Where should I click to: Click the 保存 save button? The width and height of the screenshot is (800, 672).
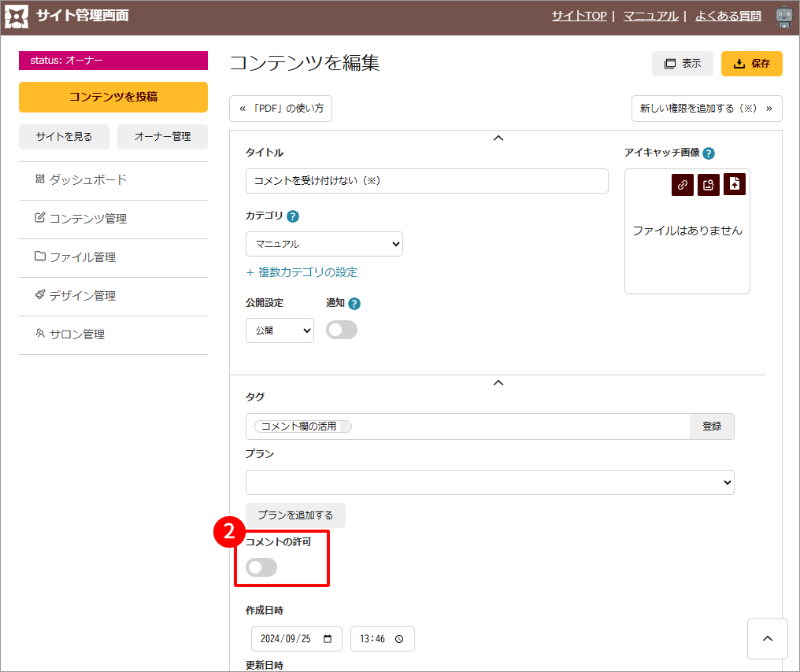pos(751,64)
